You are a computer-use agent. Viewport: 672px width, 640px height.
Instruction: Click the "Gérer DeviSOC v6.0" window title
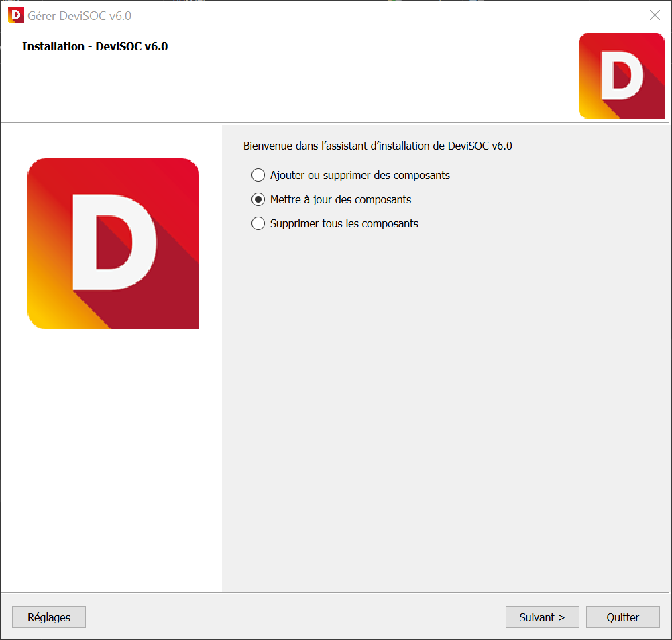79,16
